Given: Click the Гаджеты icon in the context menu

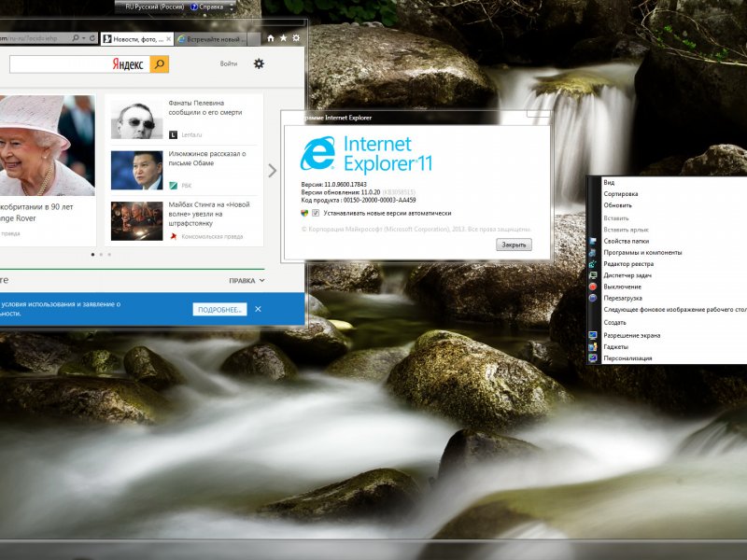Looking at the screenshot, I should (593, 347).
